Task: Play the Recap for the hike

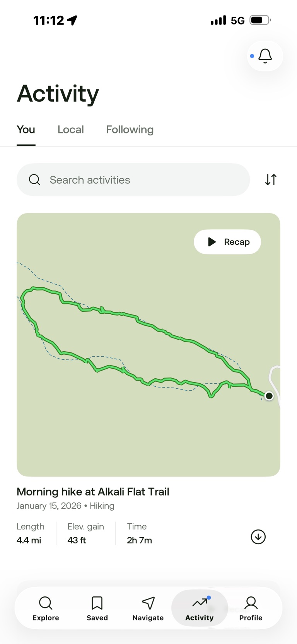Action: (x=227, y=242)
